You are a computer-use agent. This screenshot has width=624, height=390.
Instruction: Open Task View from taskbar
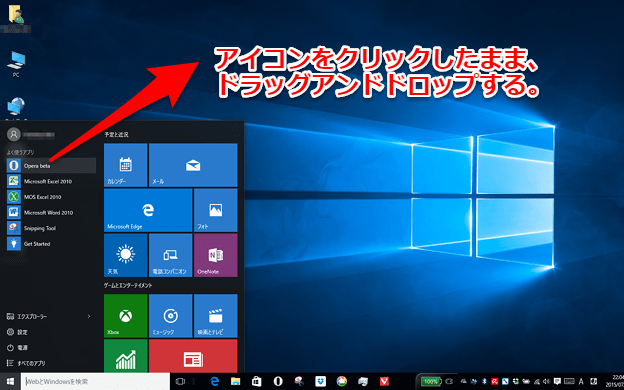[x=180, y=382]
